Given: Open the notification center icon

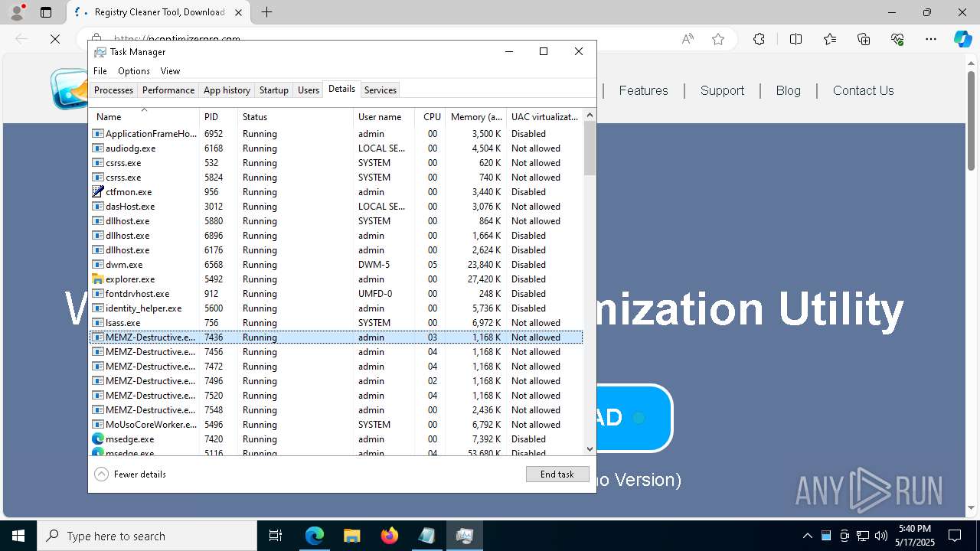Looking at the screenshot, I should (955, 536).
